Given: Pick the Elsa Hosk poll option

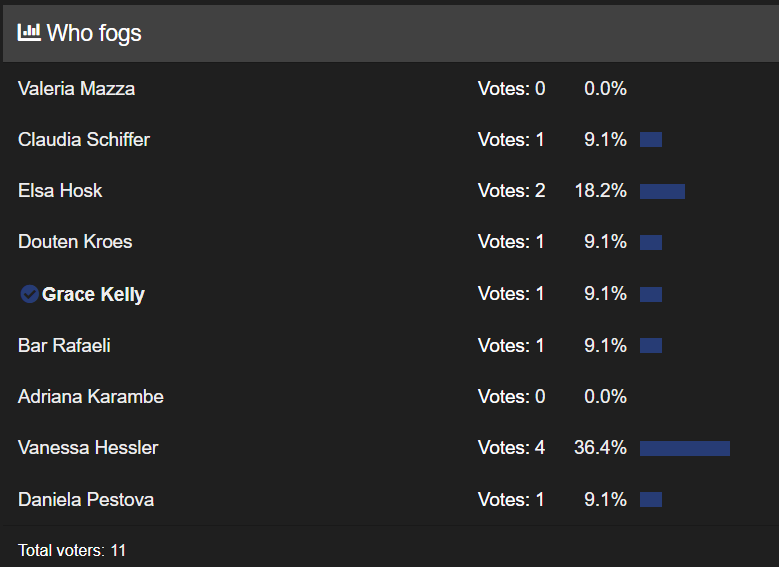Looking at the screenshot, I should click(x=60, y=191).
